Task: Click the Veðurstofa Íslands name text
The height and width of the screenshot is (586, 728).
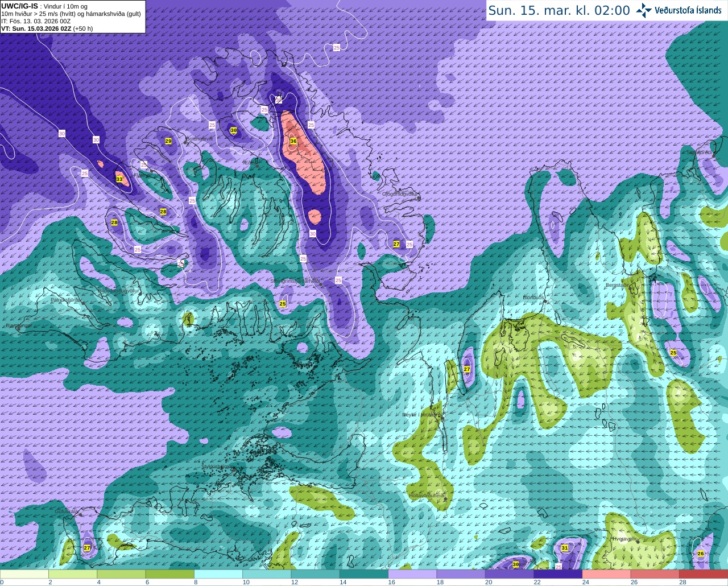Action: tap(688, 10)
